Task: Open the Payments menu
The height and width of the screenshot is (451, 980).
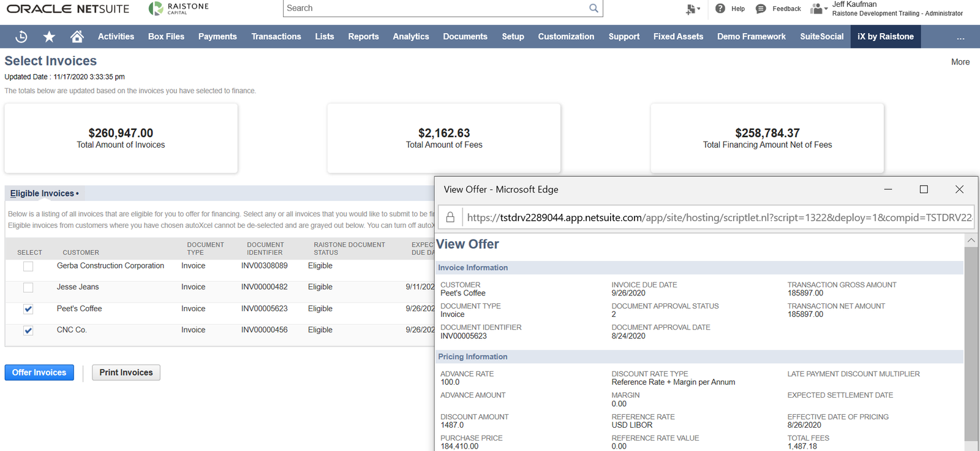Action: coord(217,37)
